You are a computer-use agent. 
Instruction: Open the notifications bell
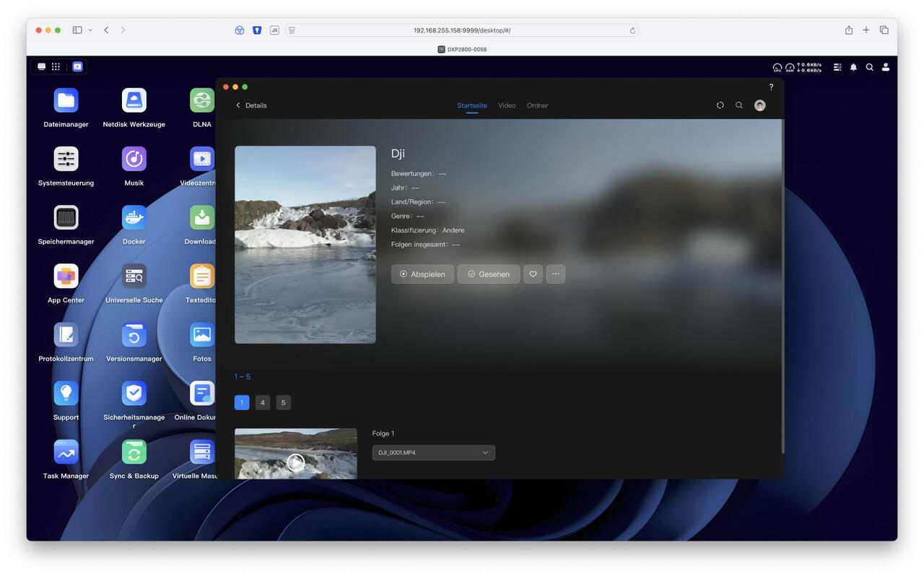coord(853,67)
